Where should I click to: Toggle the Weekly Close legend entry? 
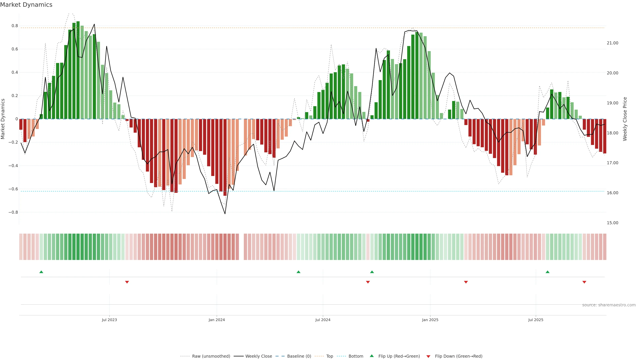click(x=258, y=356)
